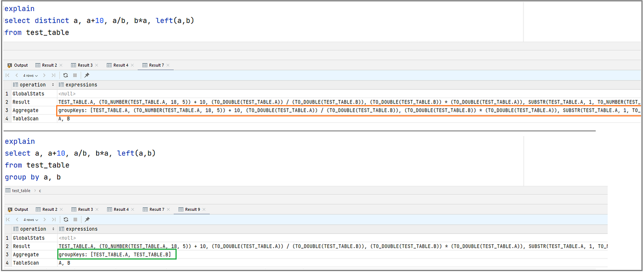Sort by operation column in distinct query's results
644x272 pixels.
click(x=53, y=85)
